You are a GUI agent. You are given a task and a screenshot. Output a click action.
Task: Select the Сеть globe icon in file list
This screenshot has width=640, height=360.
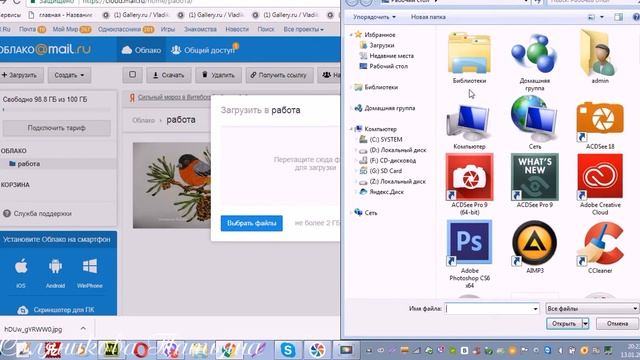pos(534,119)
